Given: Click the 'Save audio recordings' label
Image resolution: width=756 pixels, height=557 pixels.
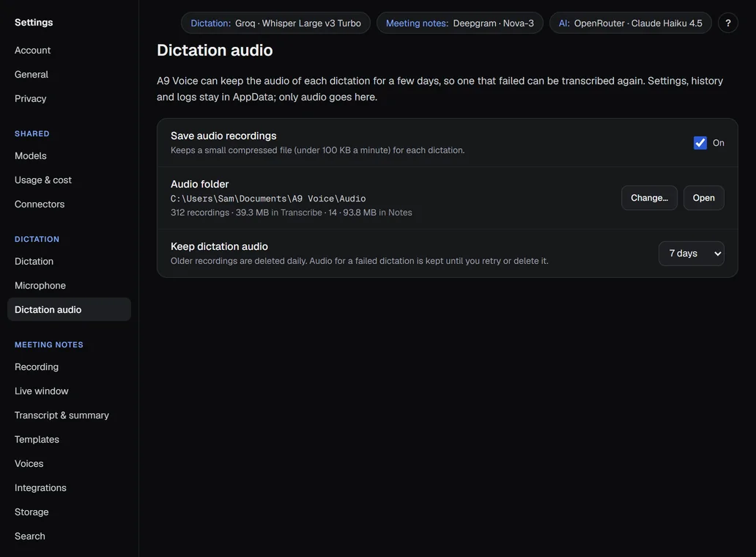Looking at the screenshot, I should click(223, 136).
